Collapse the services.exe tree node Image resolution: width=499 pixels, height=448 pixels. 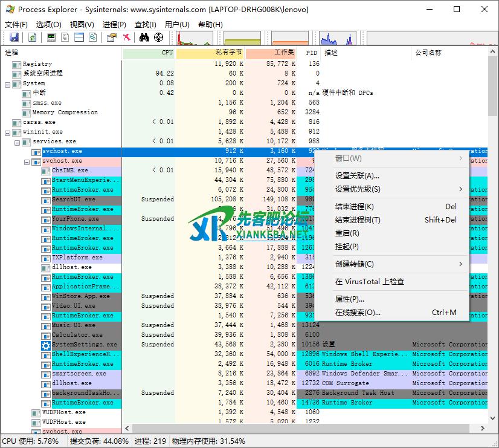[17, 141]
